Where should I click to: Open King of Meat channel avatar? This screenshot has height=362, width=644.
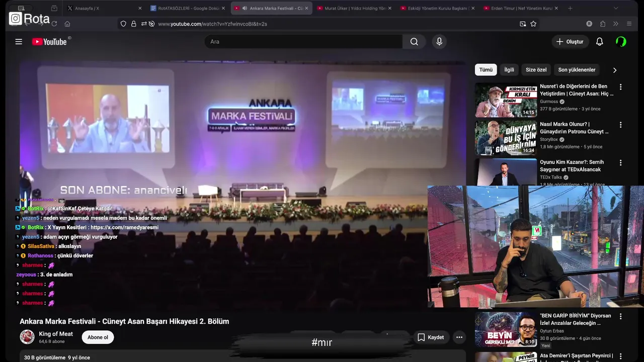coord(27,337)
